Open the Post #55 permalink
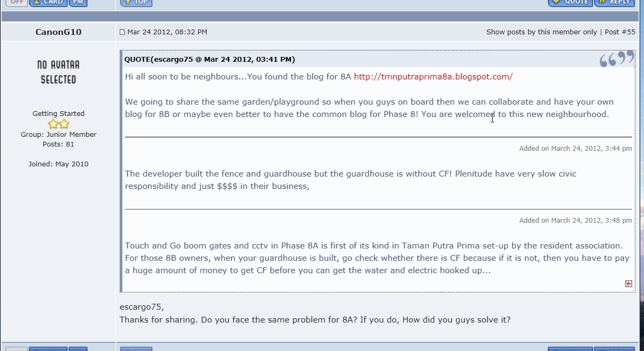The height and width of the screenshot is (351, 644). click(x=620, y=32)
